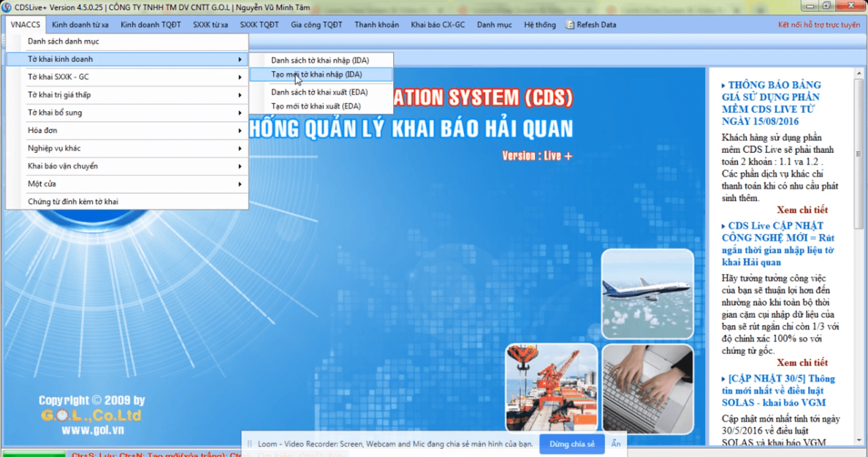Click the pause icon in Loom sharing bar
Screen dimensions: 868x457
(250, 444)
